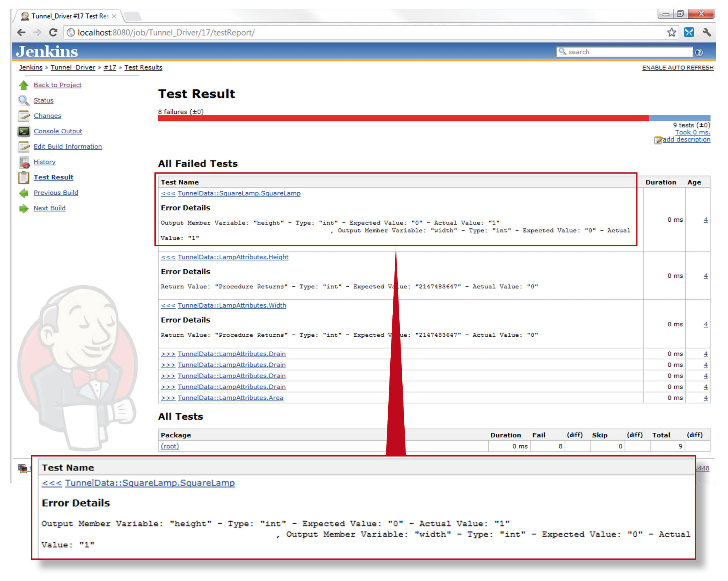Screen dimensions: 728x581
Task: Click inside the Jenkins search field
Action: pos(625,52)
